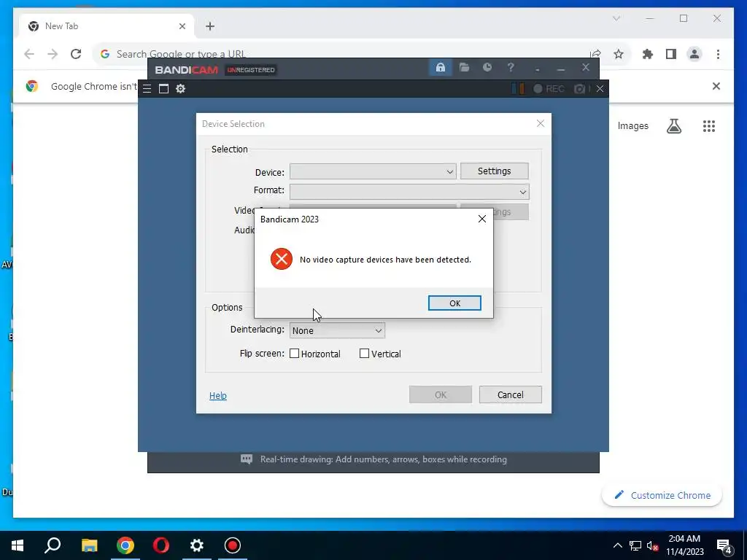
Task: Open Bandicam settings gear icon
Action: [180, 88]
